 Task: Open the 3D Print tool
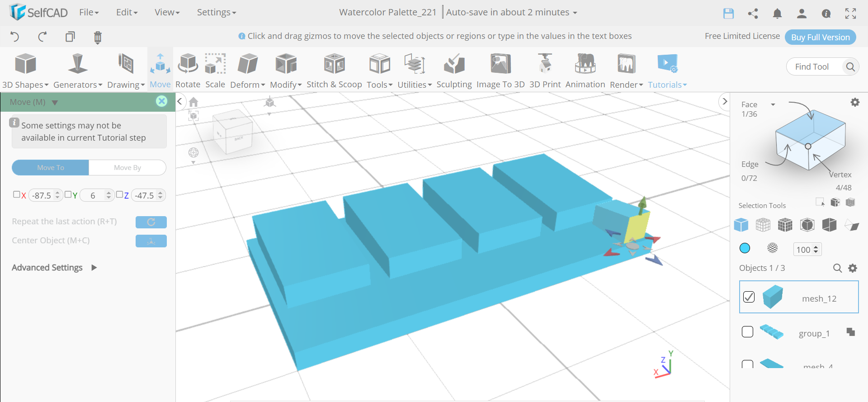pos(545,71)
